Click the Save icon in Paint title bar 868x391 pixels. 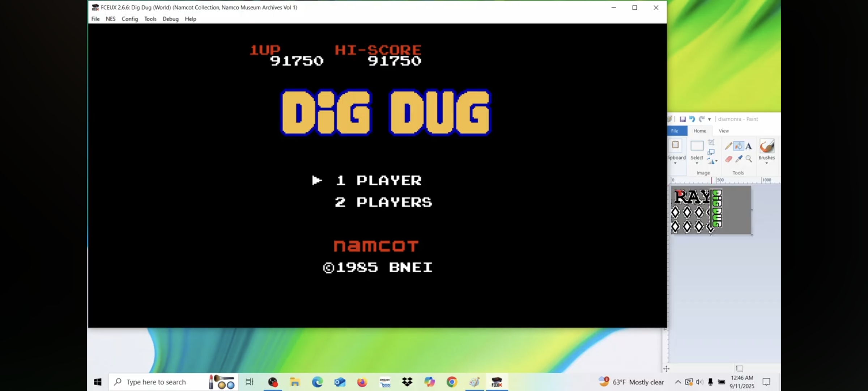tap(682, 119)
